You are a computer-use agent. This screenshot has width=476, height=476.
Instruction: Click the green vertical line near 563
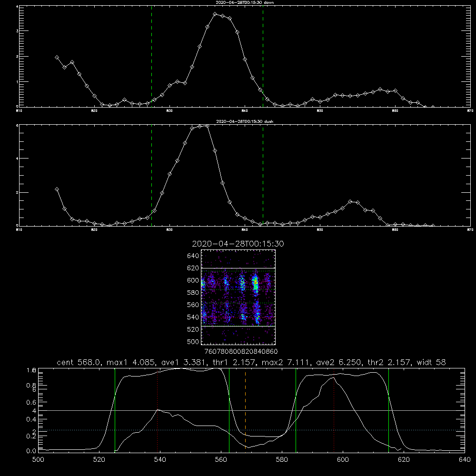[x=229, y=410]
